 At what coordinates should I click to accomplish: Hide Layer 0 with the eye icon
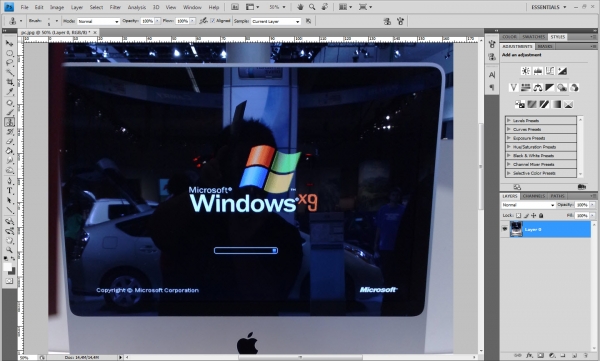(505, 229)
